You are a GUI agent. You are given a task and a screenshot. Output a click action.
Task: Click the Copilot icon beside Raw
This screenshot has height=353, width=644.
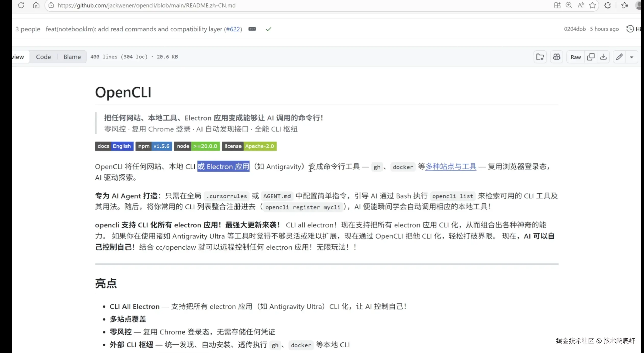[x=557, y=57]
